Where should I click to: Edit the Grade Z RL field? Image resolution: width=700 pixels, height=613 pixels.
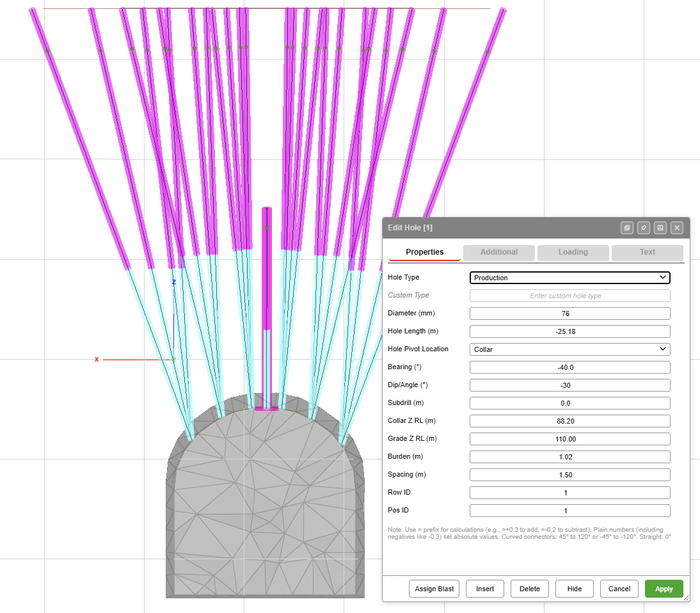point(569,439)
